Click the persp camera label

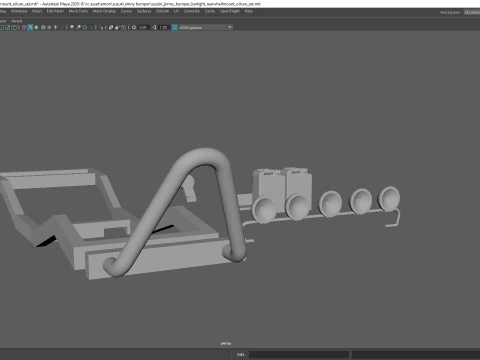pos(226,343)
